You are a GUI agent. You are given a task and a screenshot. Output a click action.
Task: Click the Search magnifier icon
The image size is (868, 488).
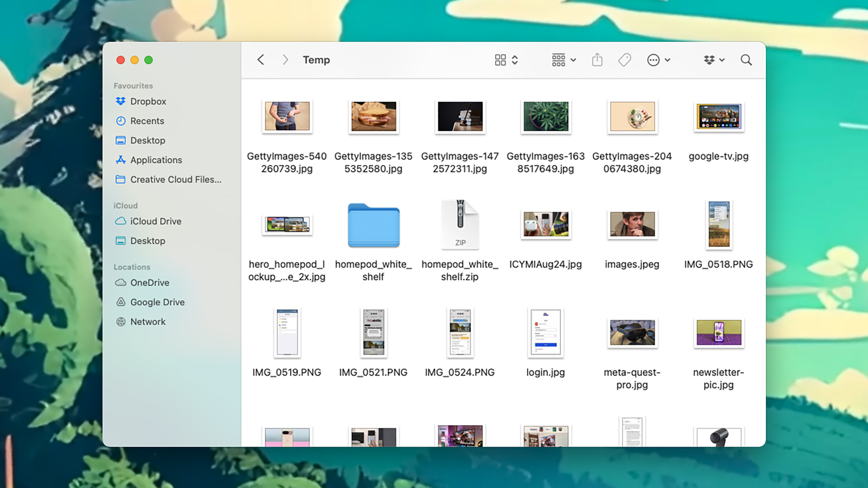(x=746, y=60)
